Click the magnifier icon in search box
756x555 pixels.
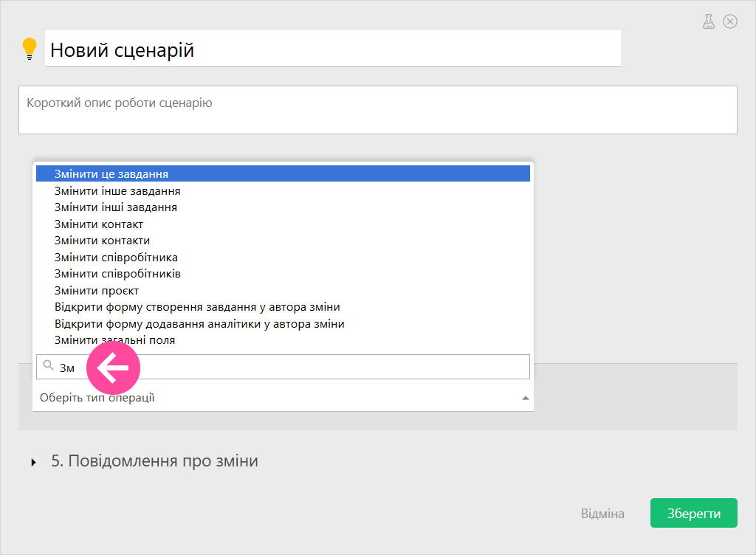[49, 366]
